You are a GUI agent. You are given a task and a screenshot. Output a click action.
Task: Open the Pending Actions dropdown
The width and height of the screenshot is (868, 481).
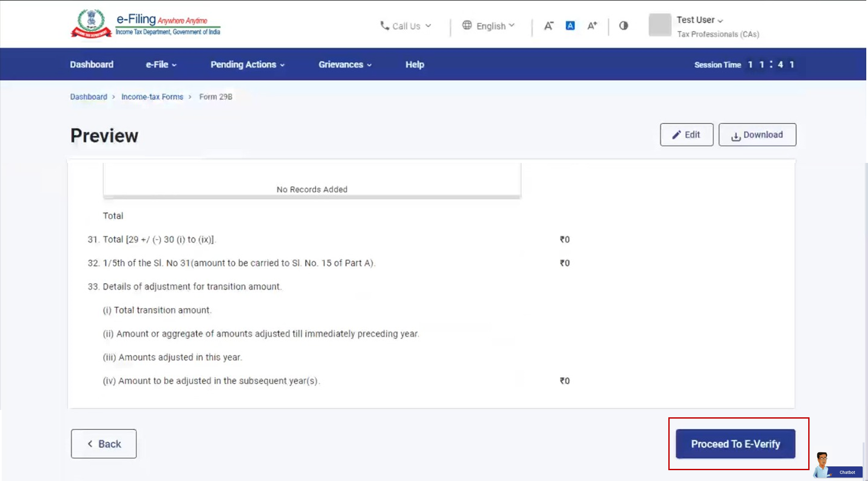click(246, 64)
